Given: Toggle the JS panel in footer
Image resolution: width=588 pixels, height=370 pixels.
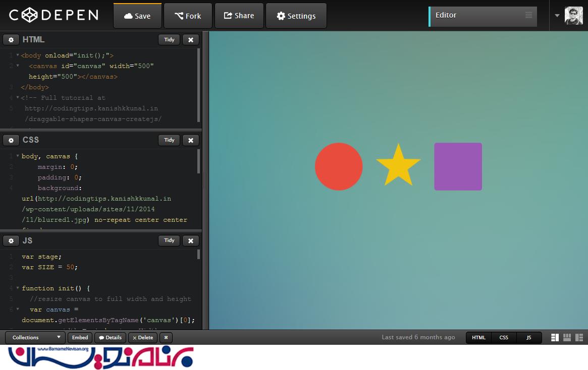Looking at the screenshot, I should pos(529,338).
